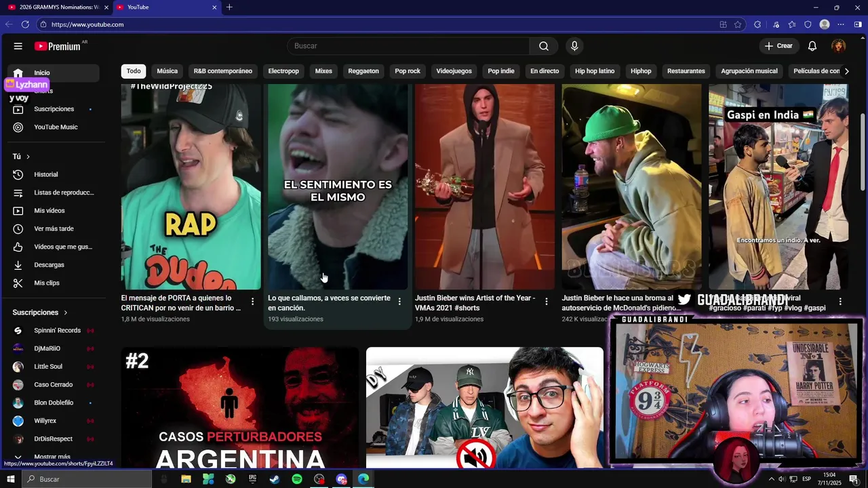868x488 pixels.
Task: Open Steam from the taskbar
Action: click(275, 479)
